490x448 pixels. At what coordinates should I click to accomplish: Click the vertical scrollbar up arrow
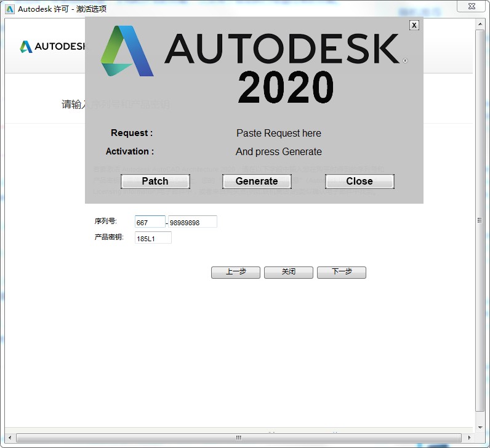pyautogui.click(x=480, y=23)
